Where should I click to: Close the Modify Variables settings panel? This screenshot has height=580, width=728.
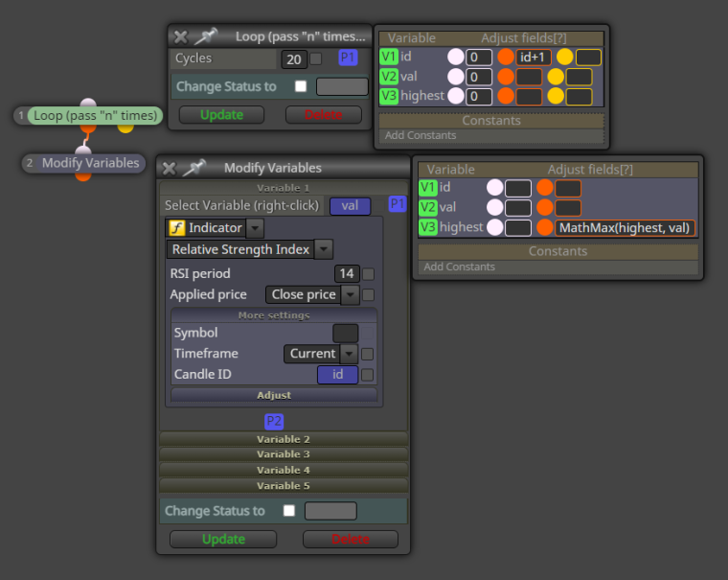[x=170, y=168]
